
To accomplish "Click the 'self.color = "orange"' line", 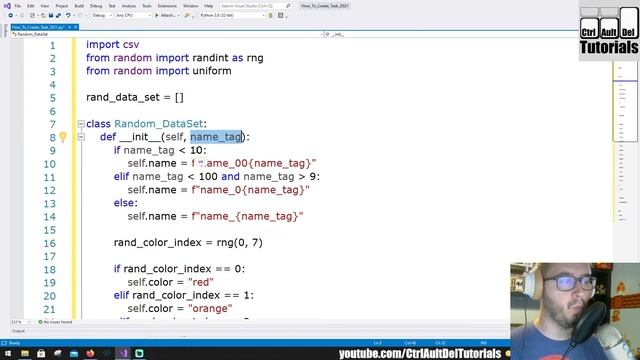I will [180, 309].
